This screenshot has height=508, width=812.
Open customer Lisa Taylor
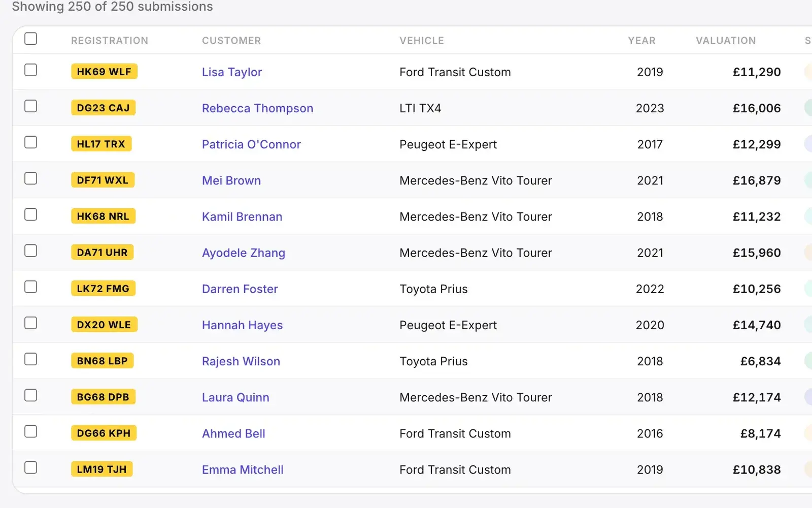tap(232, 72)
